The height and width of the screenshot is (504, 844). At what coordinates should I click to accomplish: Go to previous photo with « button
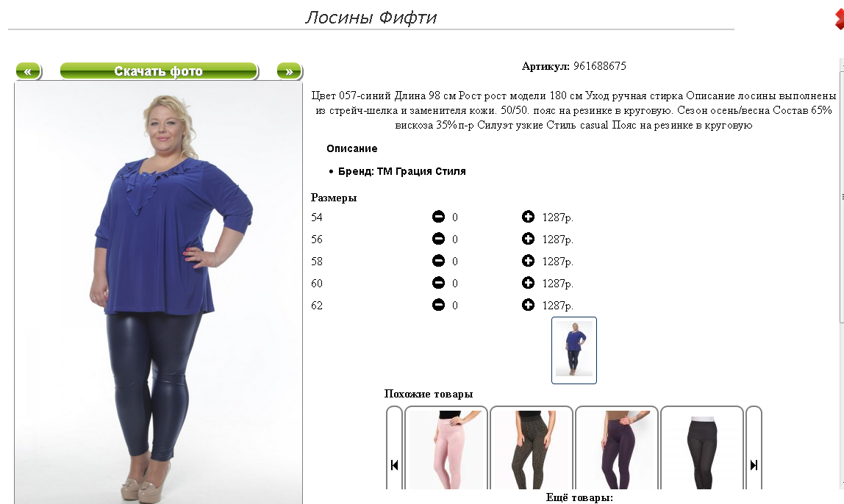click(x=28, y=71)
